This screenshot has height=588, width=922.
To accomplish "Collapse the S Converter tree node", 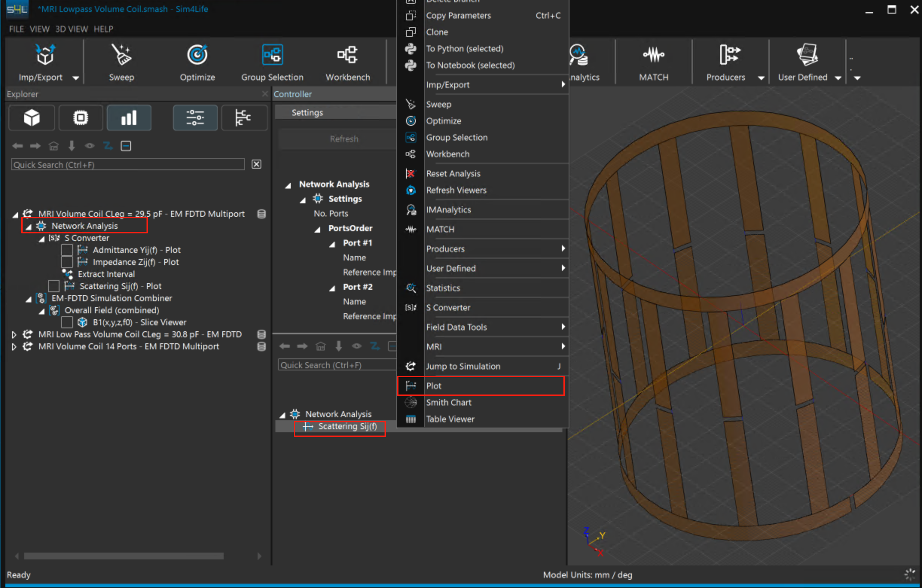I will (x=42, y=239).
